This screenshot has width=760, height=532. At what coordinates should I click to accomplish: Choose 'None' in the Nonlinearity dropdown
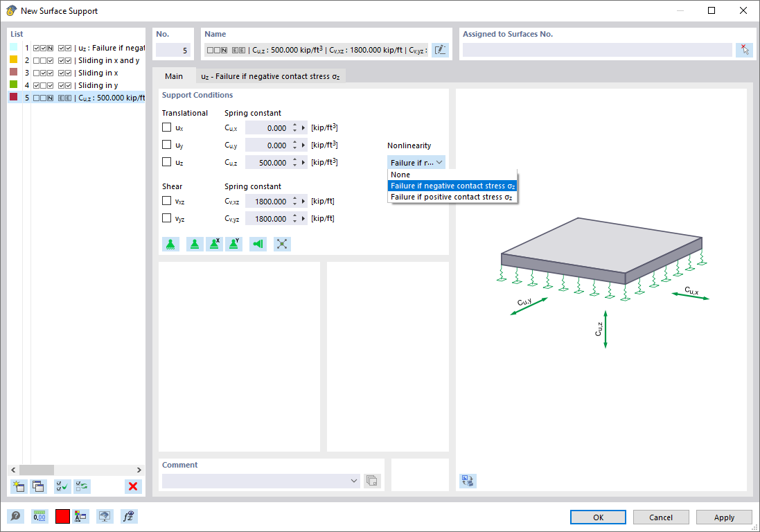point(400,175)
